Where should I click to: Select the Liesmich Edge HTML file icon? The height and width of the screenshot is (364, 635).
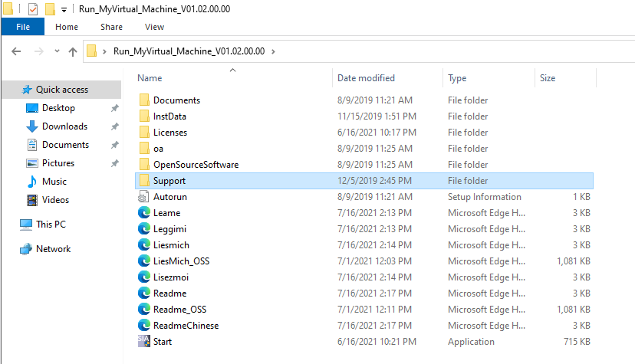pyautogui.click(x=143, y=245)
